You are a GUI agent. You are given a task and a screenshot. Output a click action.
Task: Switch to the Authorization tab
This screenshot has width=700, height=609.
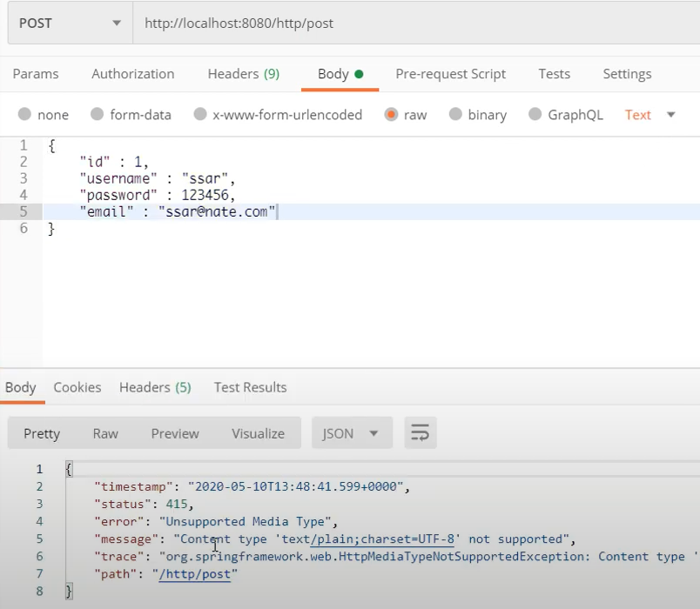coord(133,74)
